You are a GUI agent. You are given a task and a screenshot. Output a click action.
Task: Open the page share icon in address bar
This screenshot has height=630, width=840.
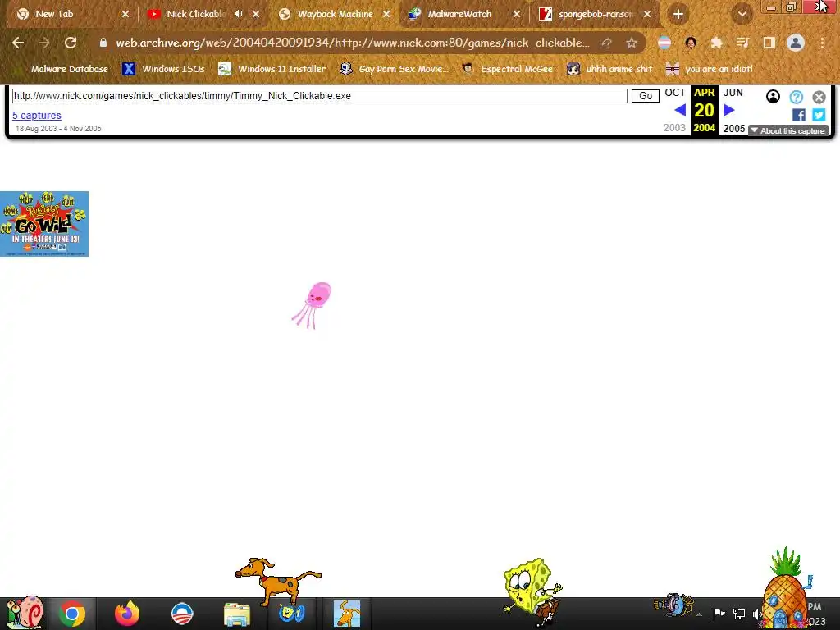(605, 43)
